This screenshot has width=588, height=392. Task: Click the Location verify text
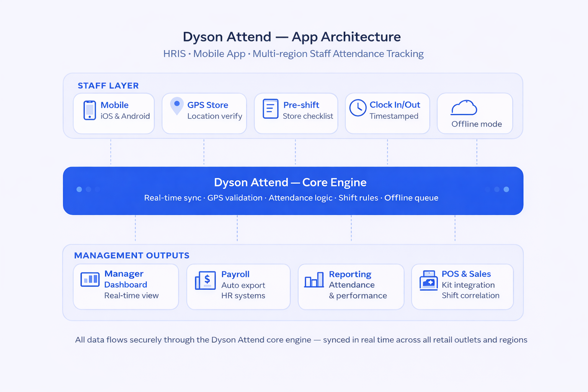(x=215, y=116)
